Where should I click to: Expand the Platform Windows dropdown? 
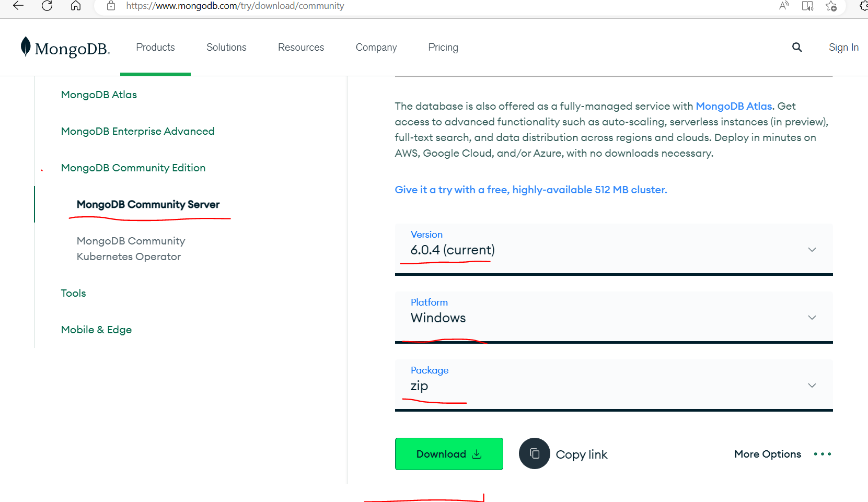pyautogui.click(x=614, y=317)
